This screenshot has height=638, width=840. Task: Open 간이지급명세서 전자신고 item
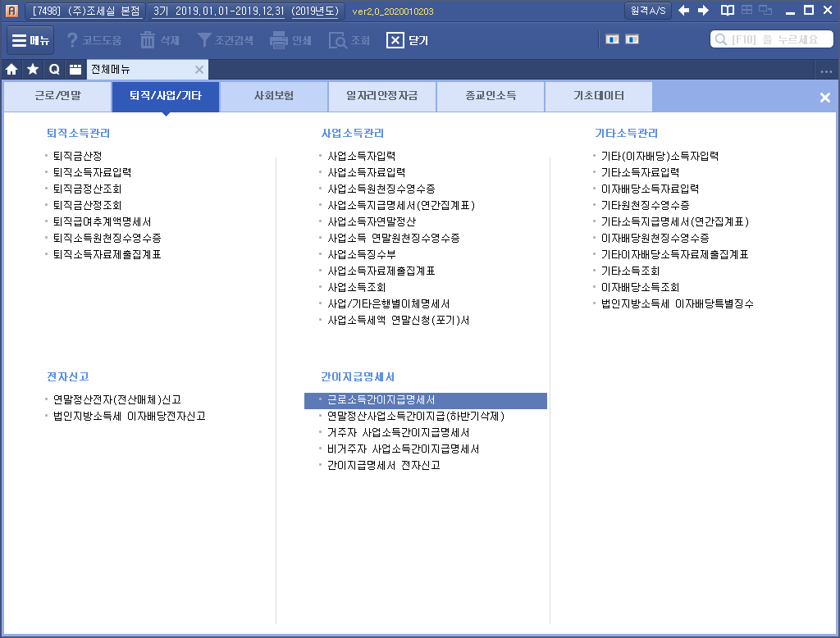click(x=384, y=466)
